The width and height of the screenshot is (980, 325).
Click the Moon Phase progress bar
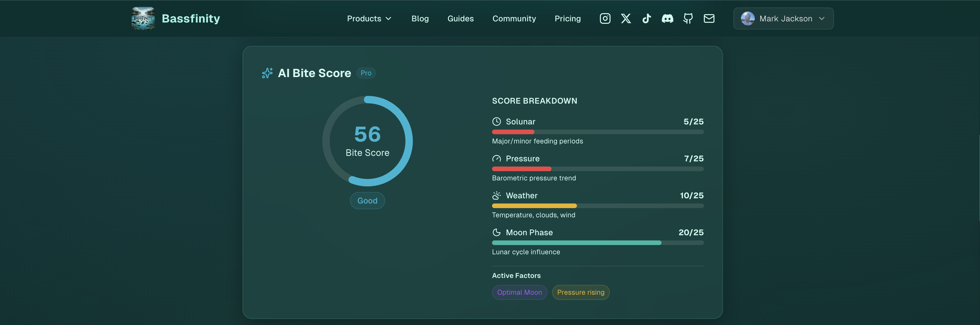(598, 243)
